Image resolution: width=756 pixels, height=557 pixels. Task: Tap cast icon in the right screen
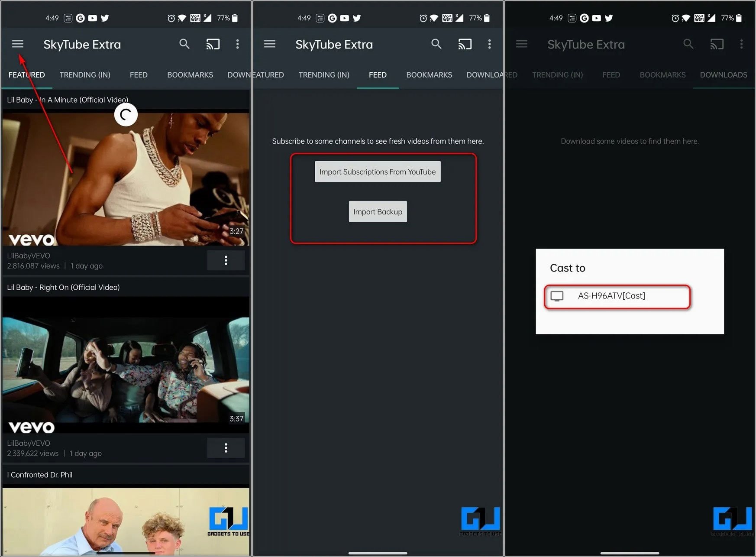717,44
